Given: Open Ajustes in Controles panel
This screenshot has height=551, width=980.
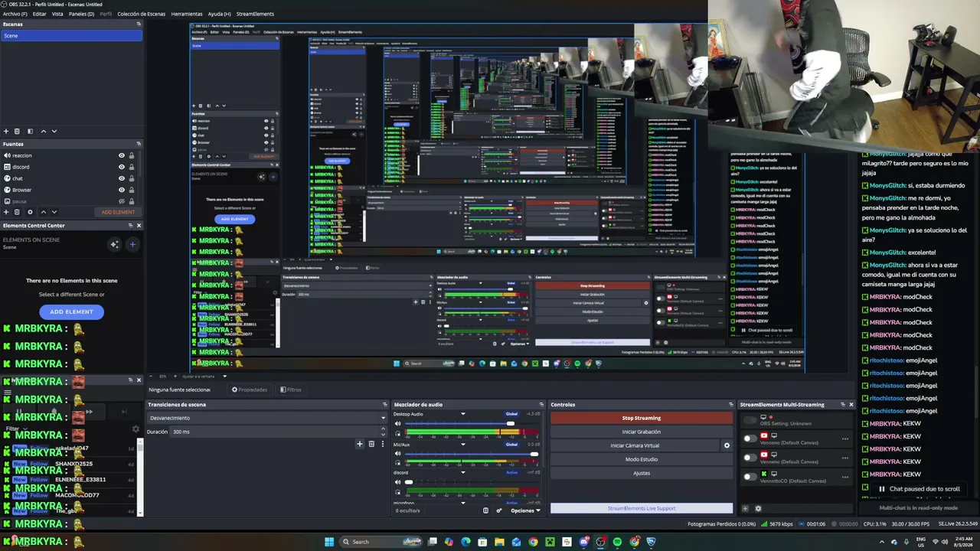Looking at the screenshot, I should coord(642,473).
